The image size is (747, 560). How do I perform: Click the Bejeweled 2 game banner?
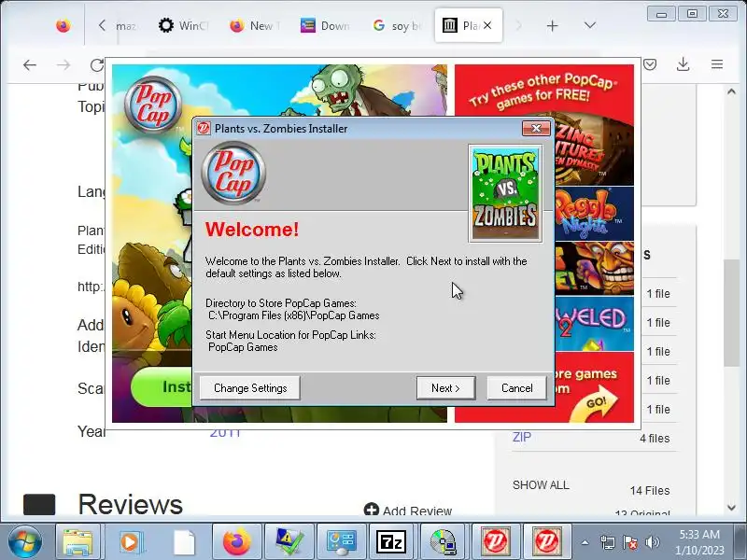pos(594,324)
